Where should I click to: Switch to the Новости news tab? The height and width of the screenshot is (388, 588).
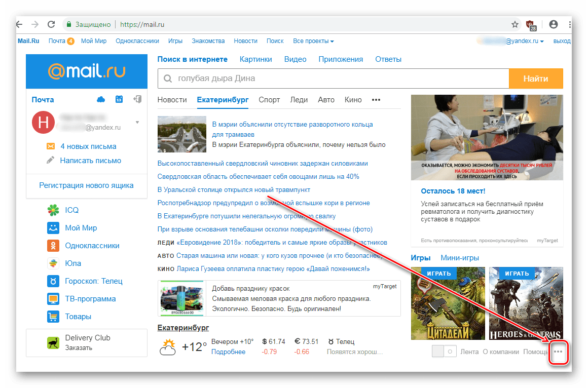click(x=172, y=100)
